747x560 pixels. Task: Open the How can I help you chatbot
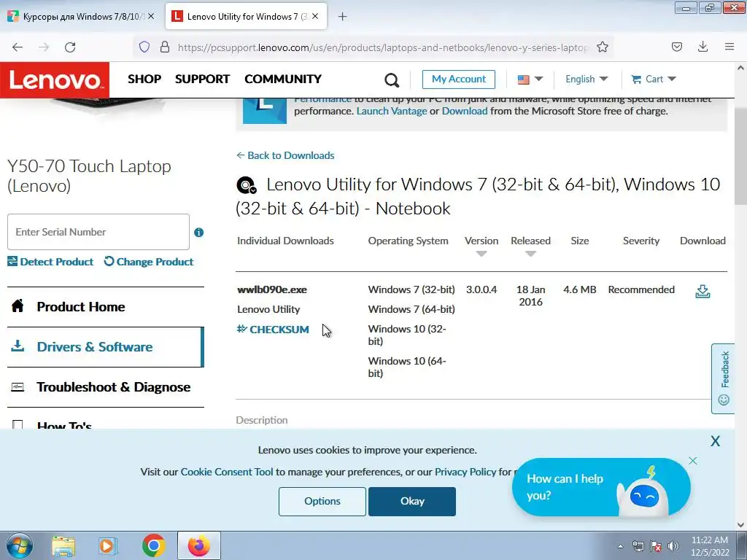tap(601, 488)
